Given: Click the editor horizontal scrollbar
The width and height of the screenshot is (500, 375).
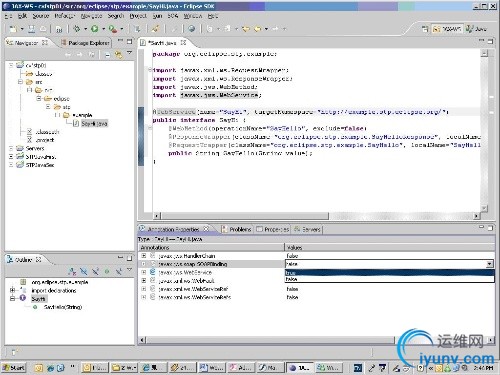Looking at the screenshot, I should (244, 216).
